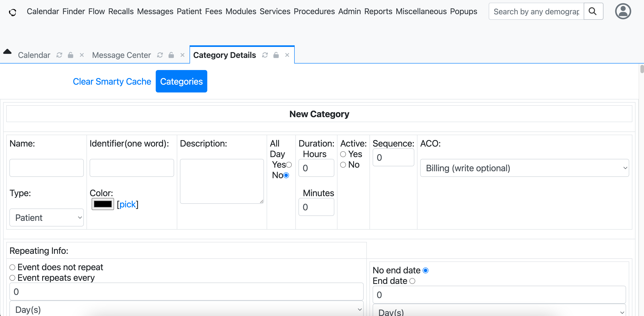The width and height of the screenshot is (644, 316).
Task: Open the user profile avatar menu
Action: pyautogui.click(x=622, y=11)
